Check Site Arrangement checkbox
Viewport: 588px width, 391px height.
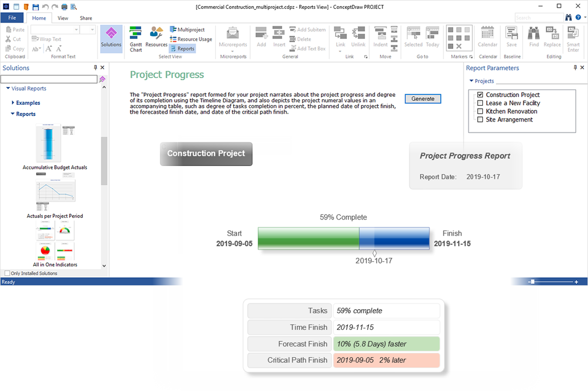click(x=480, y=120)
